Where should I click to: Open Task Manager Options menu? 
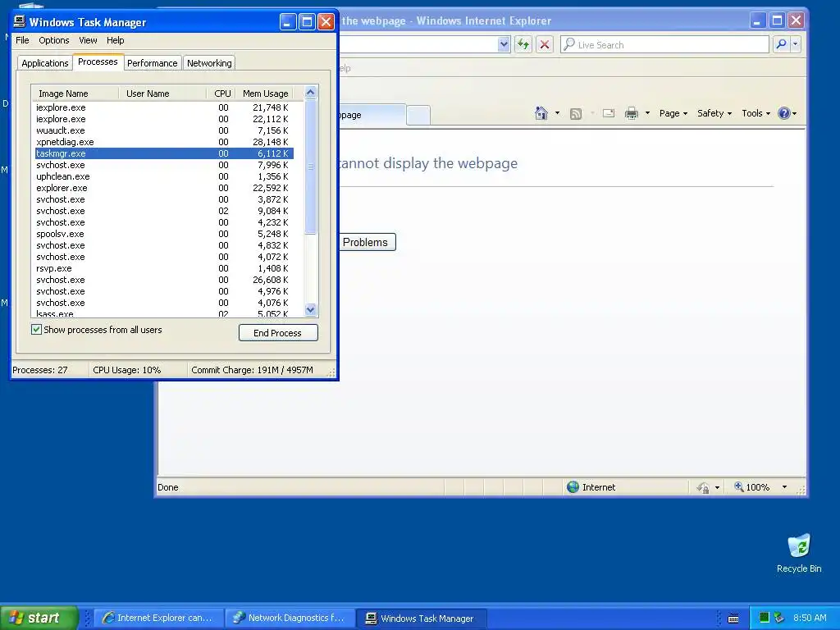click(x=53, y=40)
